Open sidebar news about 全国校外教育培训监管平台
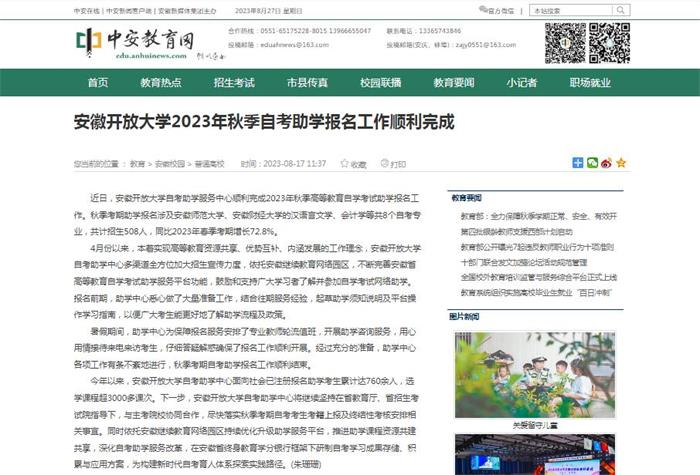This screenshot has height=475, width=700. (x=539, y=277)
